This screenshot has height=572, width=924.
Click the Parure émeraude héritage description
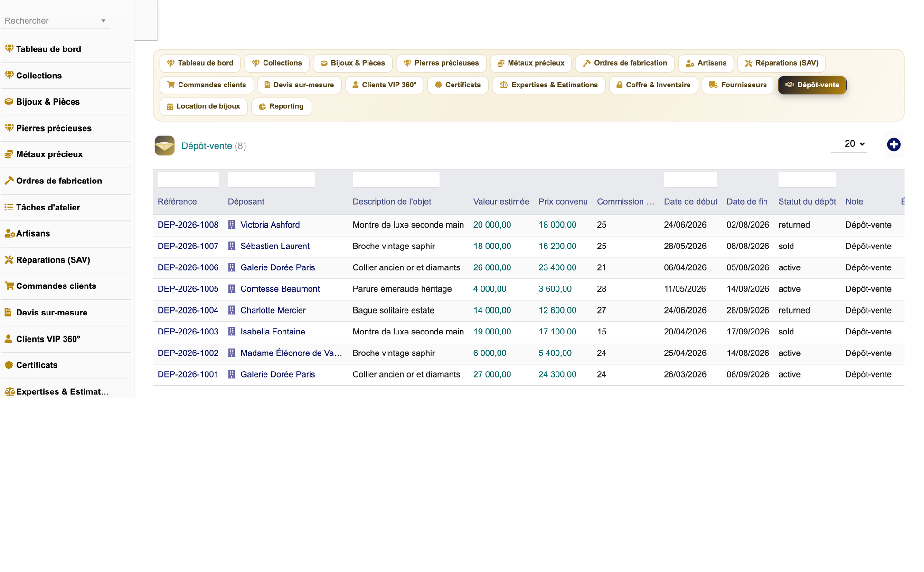(402, 289)
